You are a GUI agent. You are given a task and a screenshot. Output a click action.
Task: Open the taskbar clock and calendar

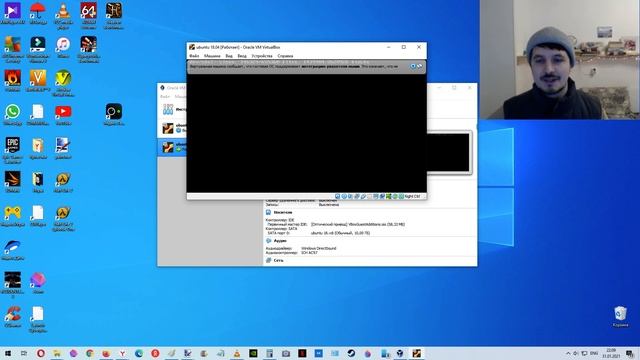[x=611, y=353]
